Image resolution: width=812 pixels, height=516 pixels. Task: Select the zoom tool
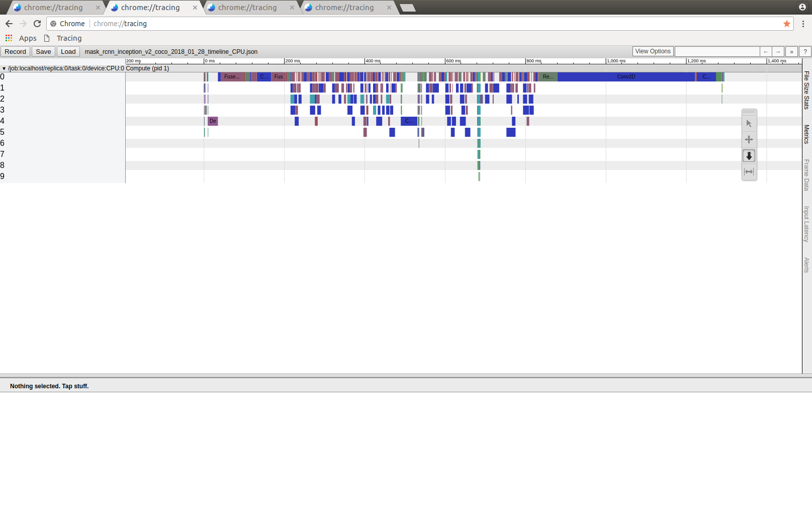[749, 156]
